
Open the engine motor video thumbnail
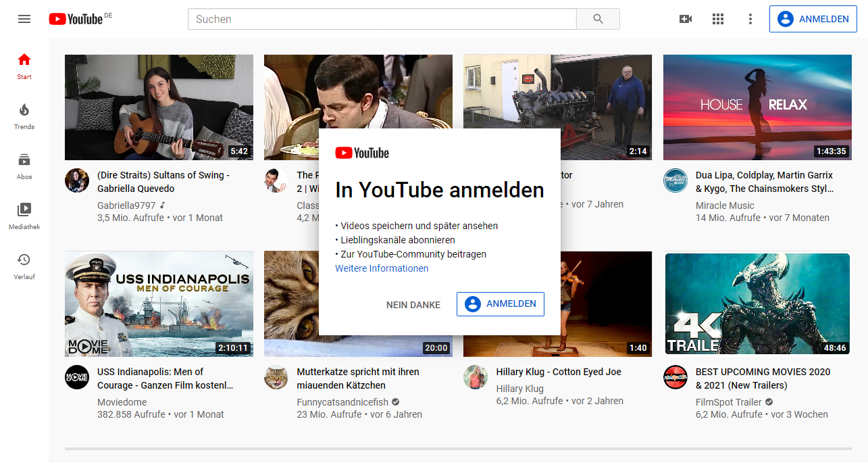point(557,91)
